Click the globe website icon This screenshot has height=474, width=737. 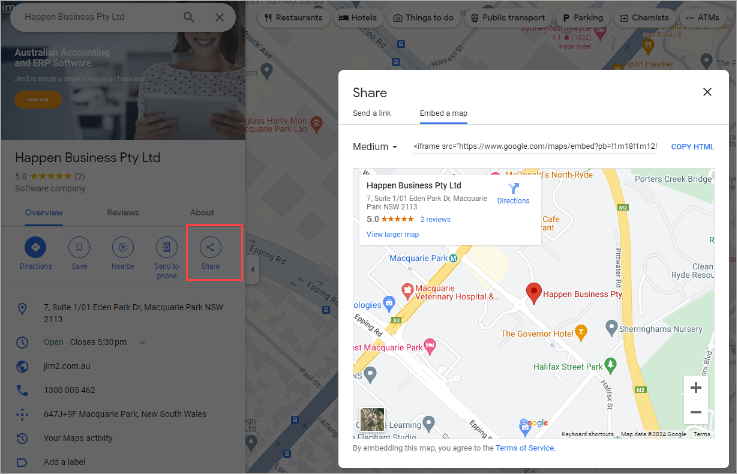pos(22,366)
